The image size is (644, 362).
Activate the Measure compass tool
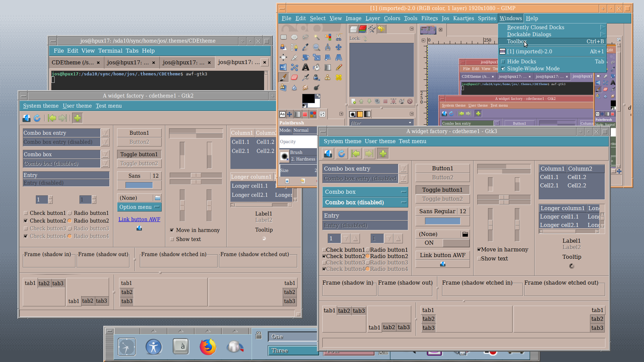coord(328,47)
